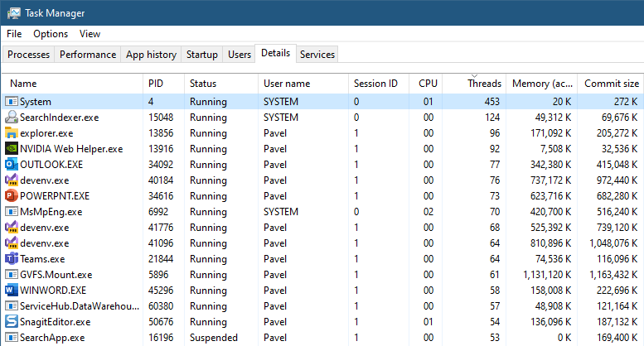Image resolution: width=644 pixels, height=346 pixels.
Task: Click the WINWORD.EXE Word icon
Action: point(12,291)
